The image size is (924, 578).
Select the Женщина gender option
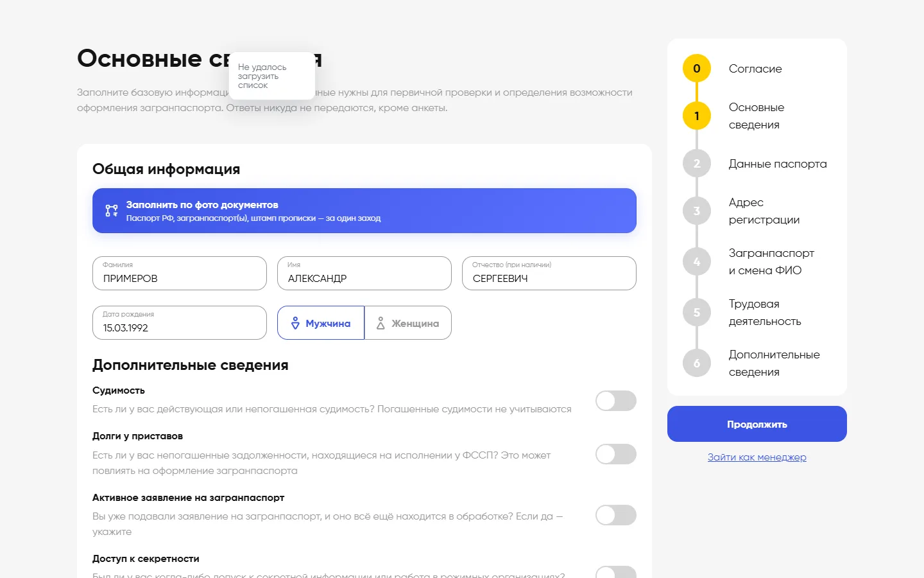[x=408, y=323]
